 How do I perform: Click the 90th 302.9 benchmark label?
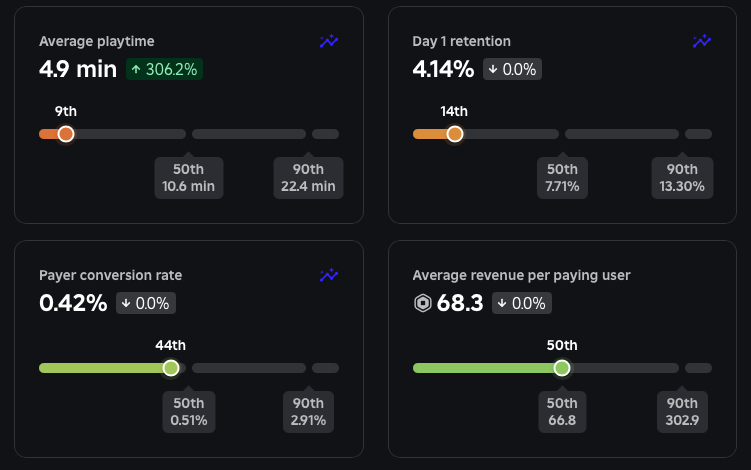click(x=682, y=411)
